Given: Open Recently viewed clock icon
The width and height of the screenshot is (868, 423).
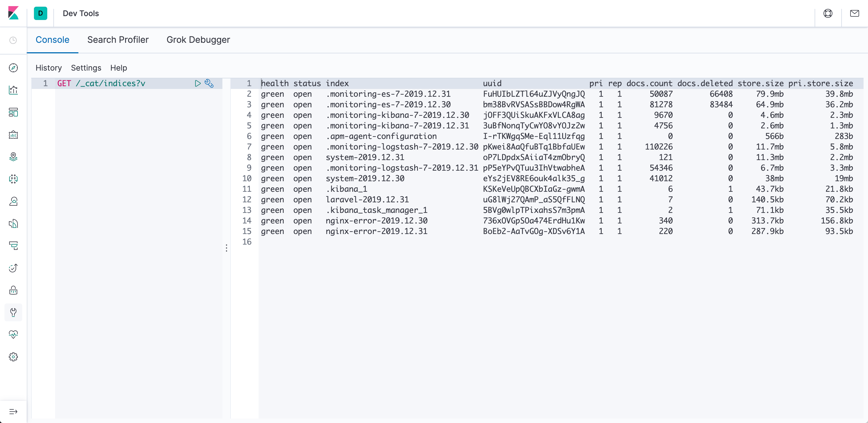Looking at the screenshot, I should (x=13, y=40).
